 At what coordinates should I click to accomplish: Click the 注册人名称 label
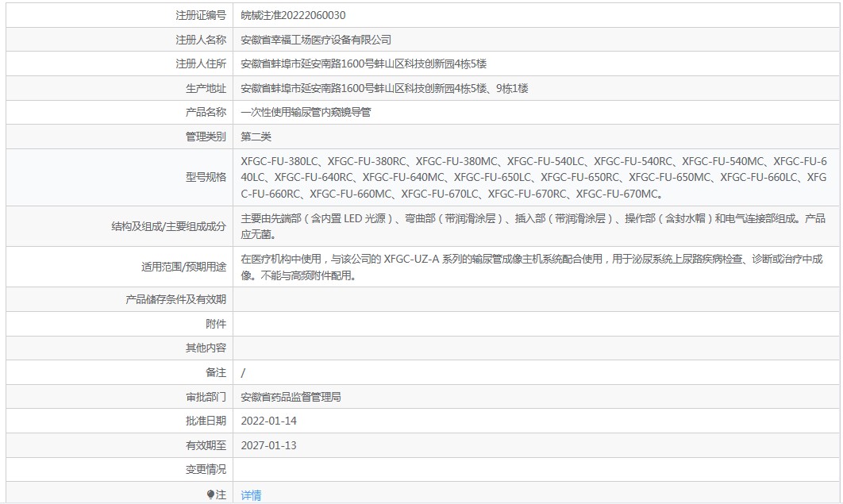coord(201,40)
